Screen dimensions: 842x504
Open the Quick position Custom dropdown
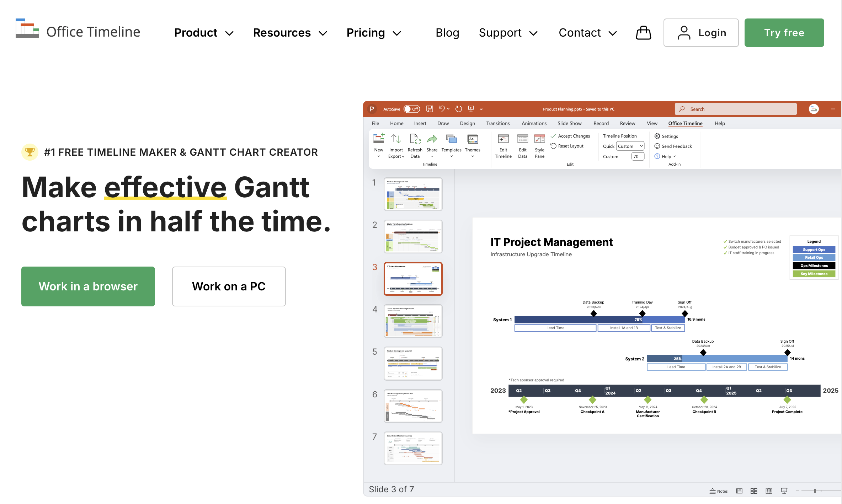[630, 146]
